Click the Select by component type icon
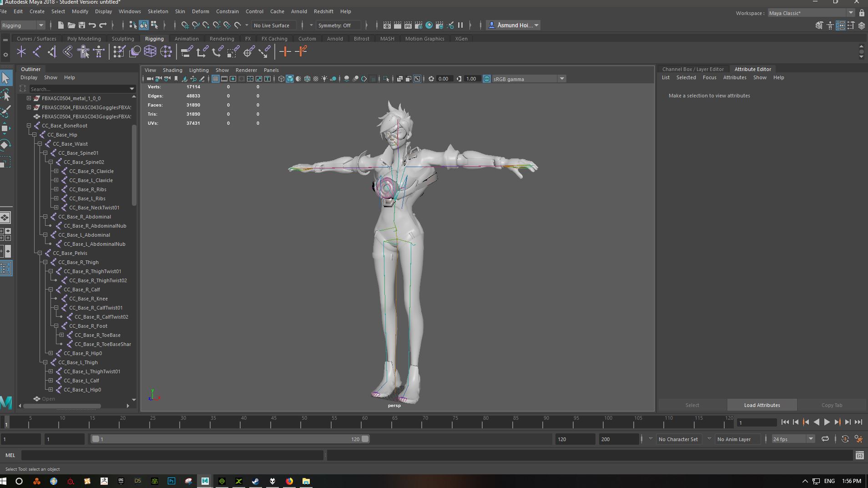The height and width of the screenshot is (488, 868). coord(154,25)
